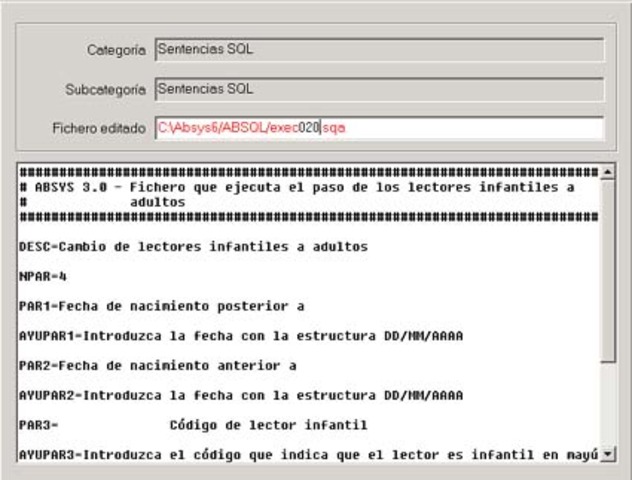632x480 pixels.
Task: Click the 'PAR1=Fecha de nacimiento posterior a' line
Action: pos(162,306)
